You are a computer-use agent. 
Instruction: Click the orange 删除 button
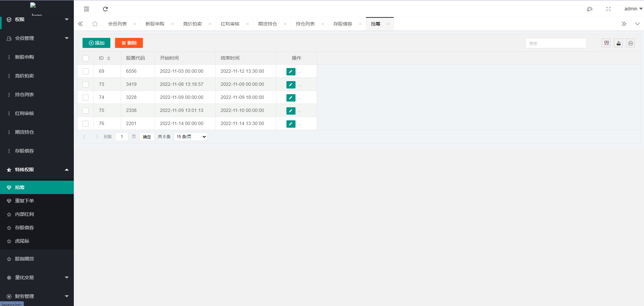click(129, 43)
